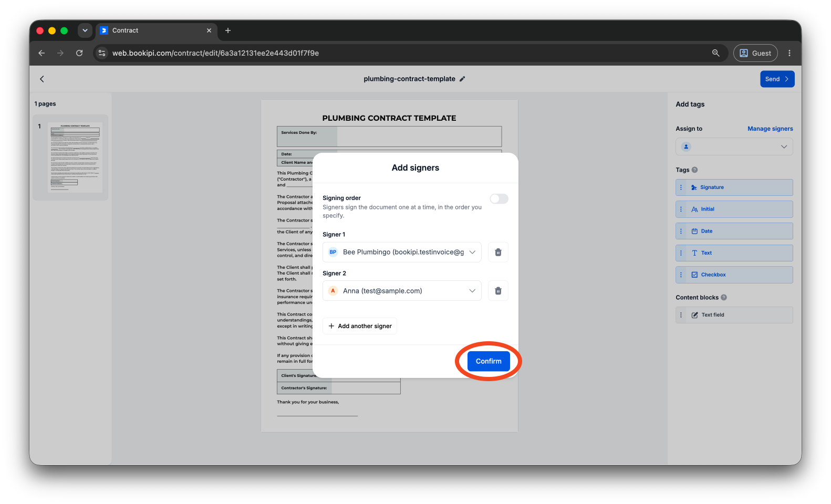Click Thank you for your business text
This screenshot has width=831, height=504.
[x=308, y=402]
